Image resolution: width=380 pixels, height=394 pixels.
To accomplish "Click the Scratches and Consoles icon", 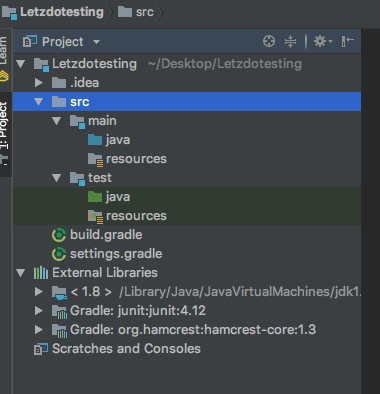I will point(41,349).
